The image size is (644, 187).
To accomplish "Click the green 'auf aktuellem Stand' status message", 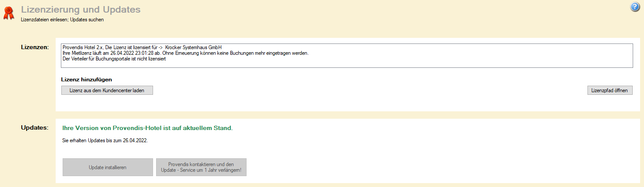I will (147, 128).
